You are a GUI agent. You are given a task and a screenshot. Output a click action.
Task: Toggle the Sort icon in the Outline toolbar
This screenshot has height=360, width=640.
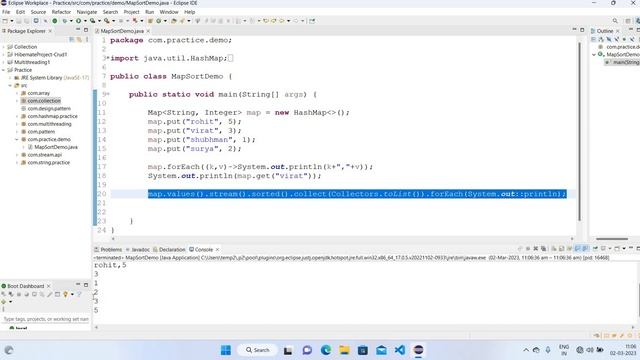pos(601,40)
